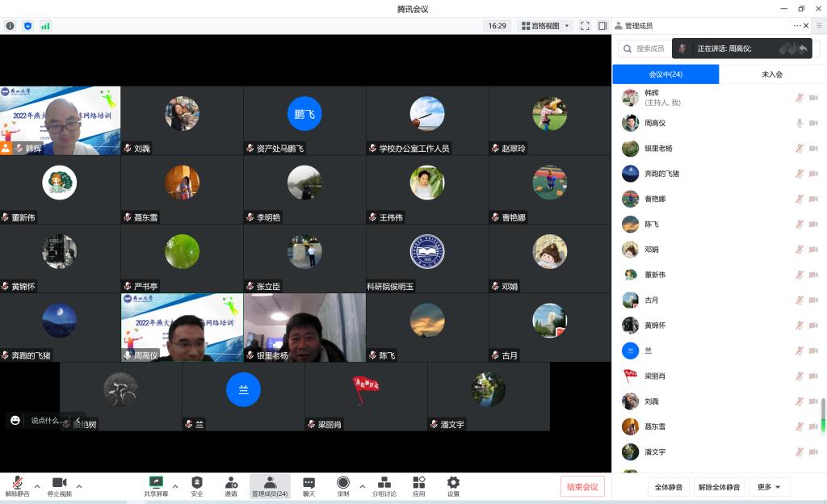Select the 会议中(24) tab
Image resolution: width=827 pixels, height=504 pixels.
pos(665,74)
